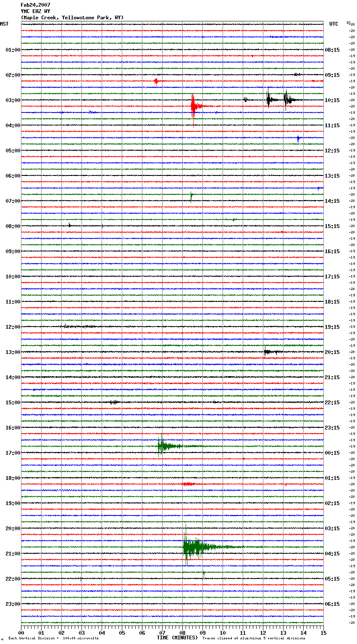
Task: Click the Maple Creek, Yellowstone Park location label
Action: point(72,18)
